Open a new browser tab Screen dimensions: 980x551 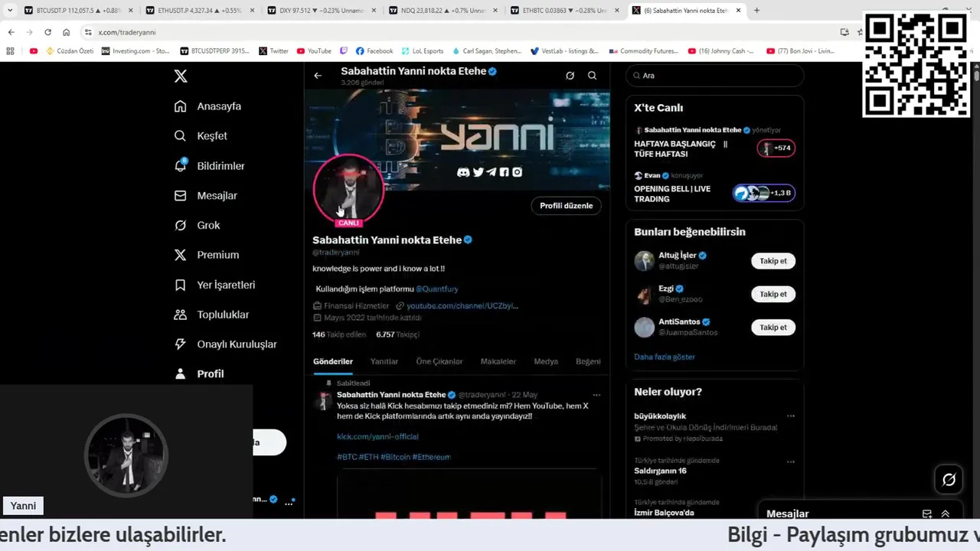click(756, 11)
